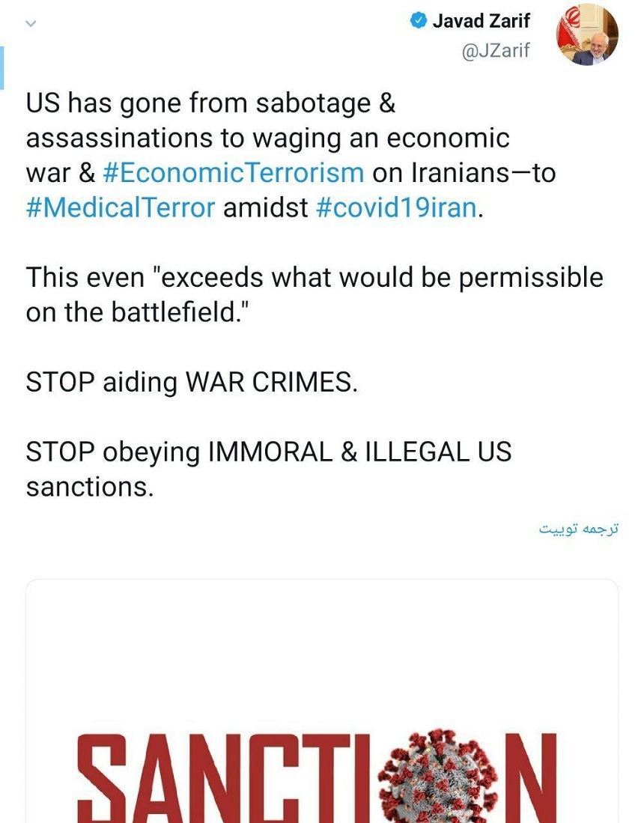Open the #covid19iran hashtag

pyautogui.click(x=396, y=207)
